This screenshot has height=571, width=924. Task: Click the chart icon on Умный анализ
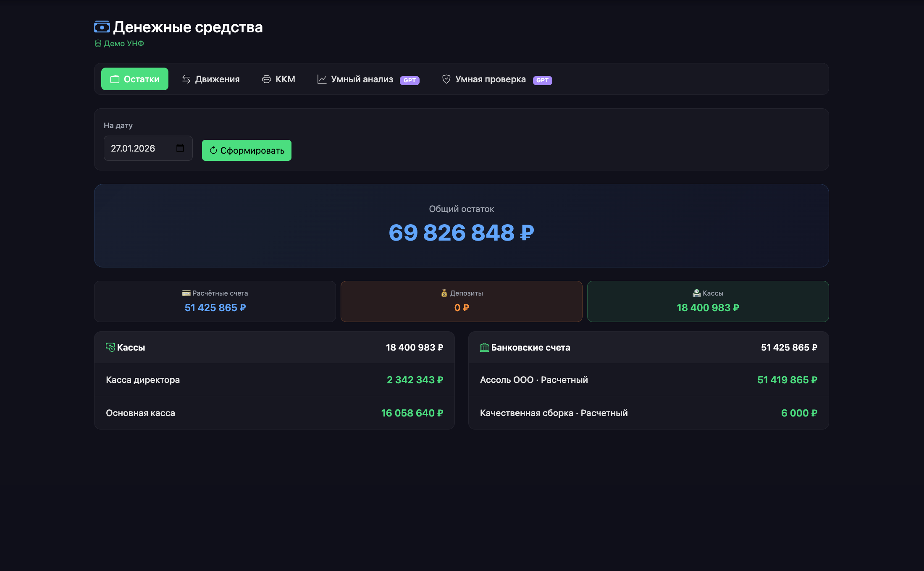coord(322,79)
